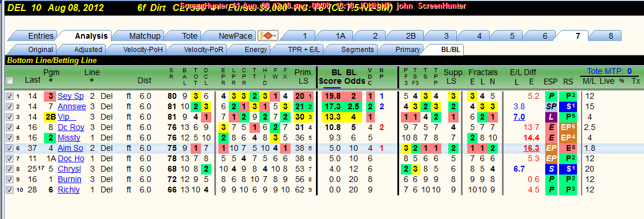The width and height of the screenshot is (644, 219).
Task: Click the orange EP ESP badge for Doc Ho
Action: coord(550,159)
